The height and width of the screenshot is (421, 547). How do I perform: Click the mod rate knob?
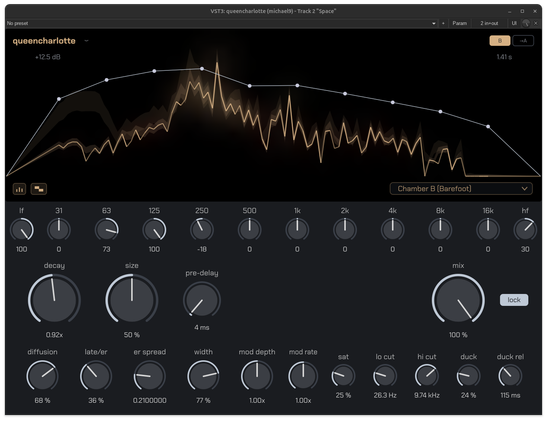click(x=303, y=376)
